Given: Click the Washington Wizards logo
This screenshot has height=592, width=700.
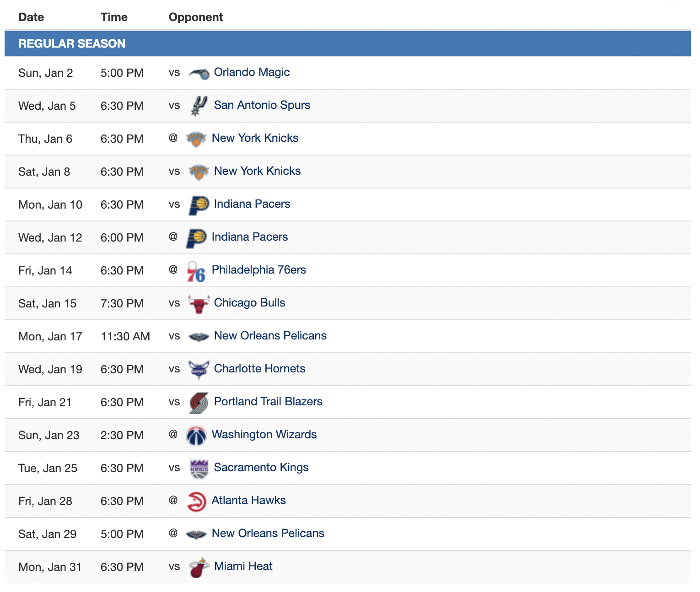Looking at the screenshot, I should (197, 436).
